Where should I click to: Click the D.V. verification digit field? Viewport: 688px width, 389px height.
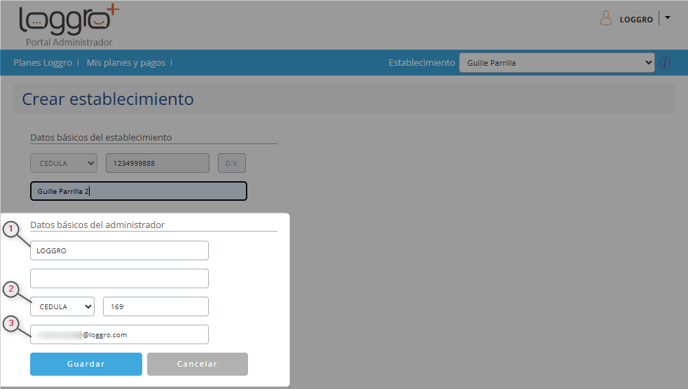pyautogui.click(x=232, y=163)
